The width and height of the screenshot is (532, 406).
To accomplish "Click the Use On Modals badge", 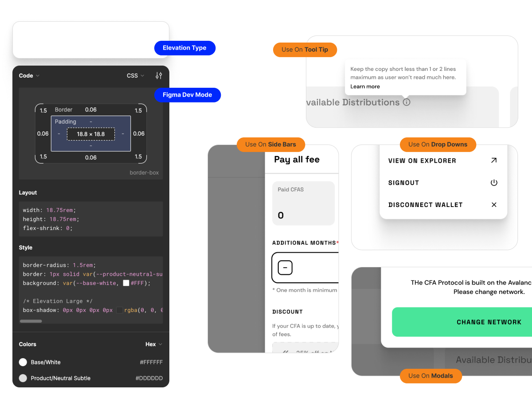I will [430, 376].
